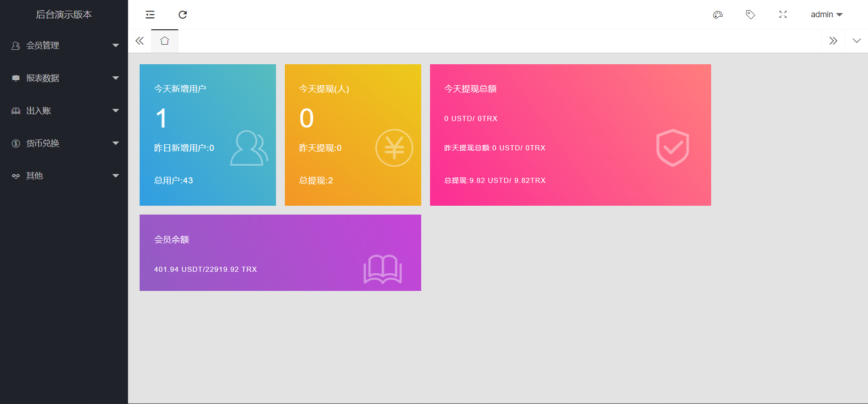Image resolution: width=868 pixels, height=404 pixels.
Task: Click the 总提现:2 text
Action: tap(316, 181)
